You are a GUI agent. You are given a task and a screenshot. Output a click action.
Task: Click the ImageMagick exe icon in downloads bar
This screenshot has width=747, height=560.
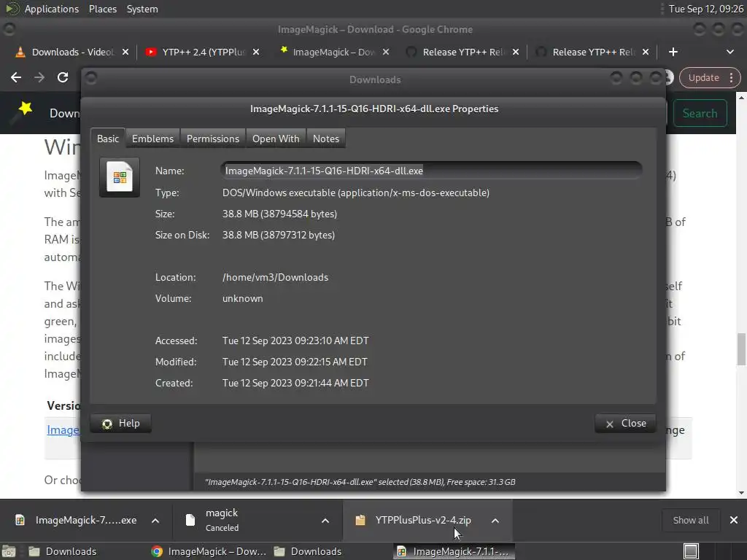click(x=20, y=520)
